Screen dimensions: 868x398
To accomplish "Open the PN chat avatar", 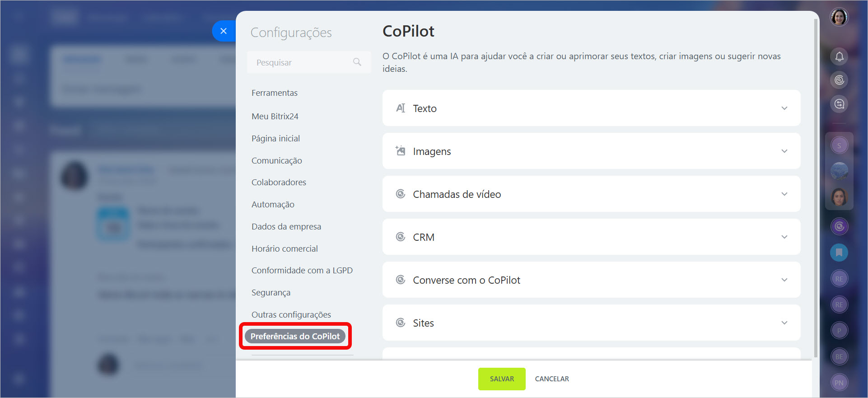I will tap(839, 383).
